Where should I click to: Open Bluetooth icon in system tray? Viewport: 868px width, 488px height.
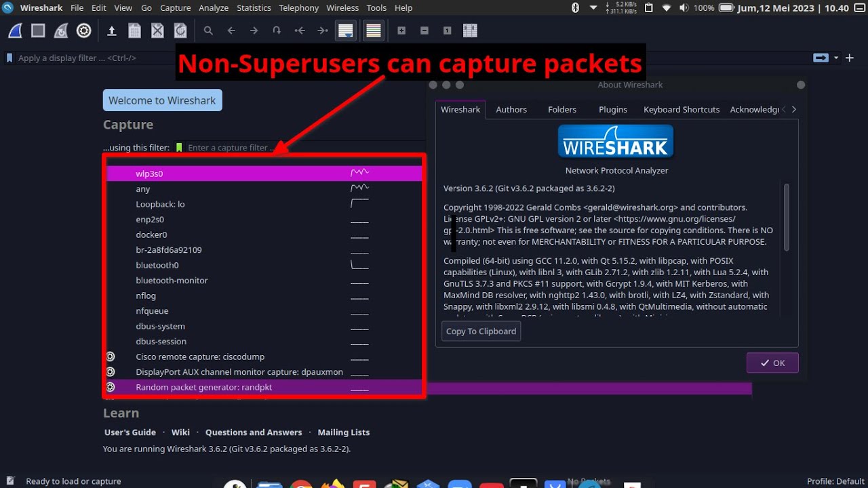(576, 7)
